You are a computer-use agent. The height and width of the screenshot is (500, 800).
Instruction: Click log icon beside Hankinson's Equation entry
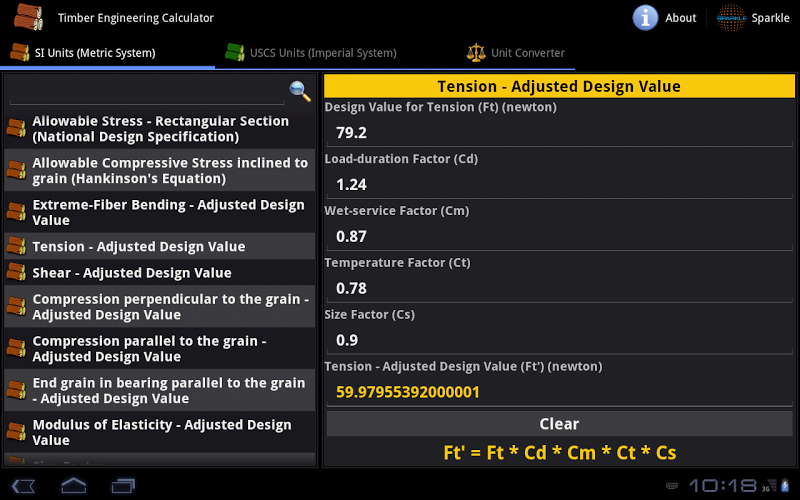pyautogui.click(x=16, y=170)
